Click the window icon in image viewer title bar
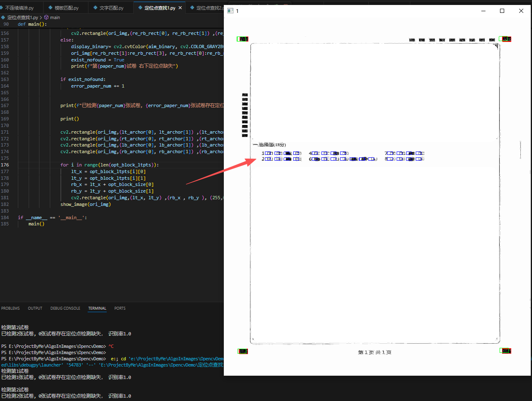Image resolution: width=532 pixels, height=401 pixels. click(230, 11)
